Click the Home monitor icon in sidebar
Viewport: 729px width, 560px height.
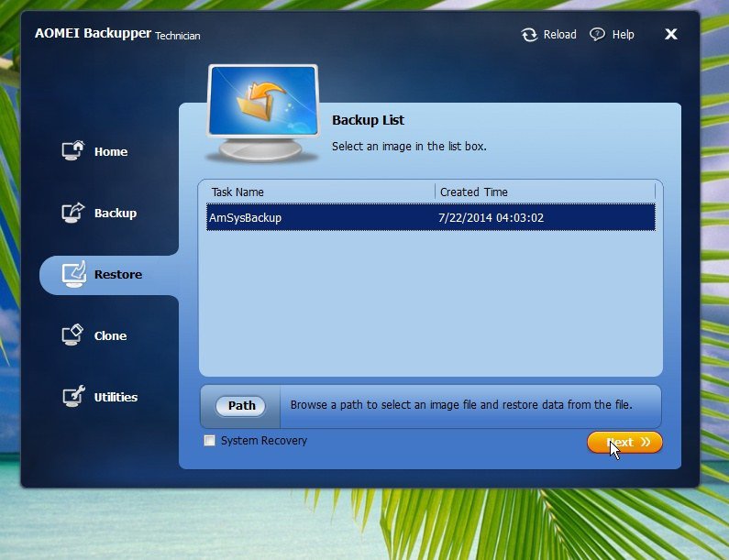pyautogui.click(x=72, y=151)
